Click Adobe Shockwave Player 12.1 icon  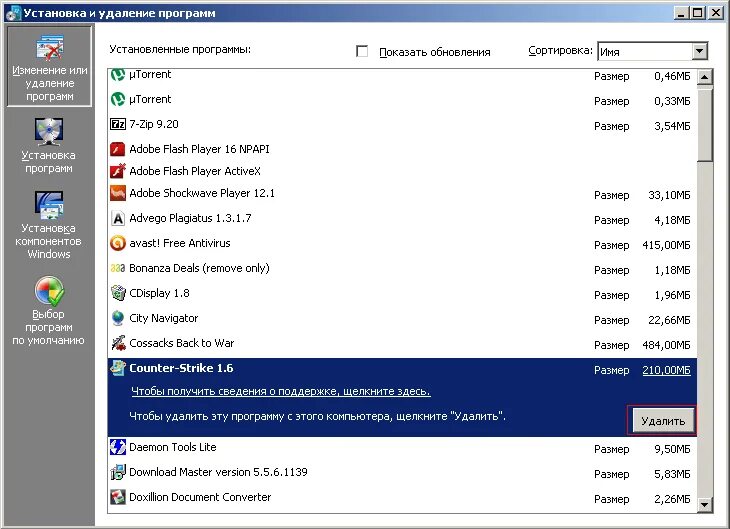(118, 193)
